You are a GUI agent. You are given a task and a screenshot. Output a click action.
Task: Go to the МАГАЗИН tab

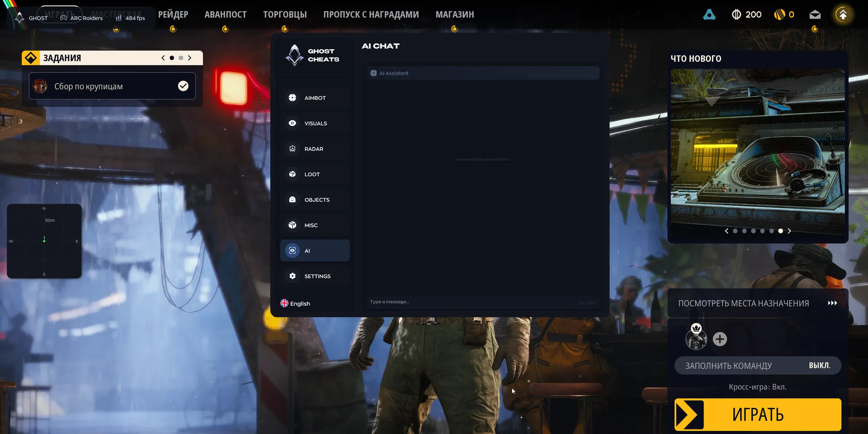(455, 14)
